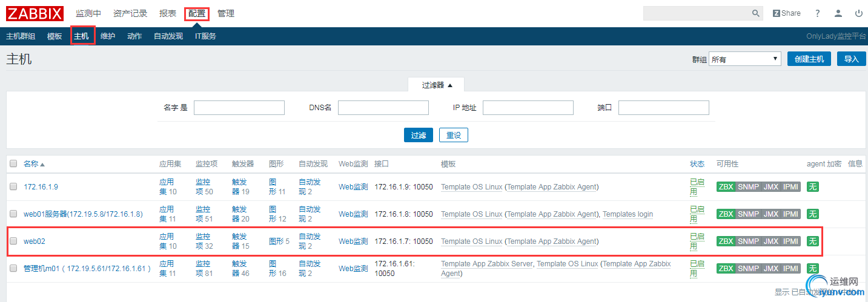Open the Share link
Screen dimensions: 868x302
click(787, 13)
